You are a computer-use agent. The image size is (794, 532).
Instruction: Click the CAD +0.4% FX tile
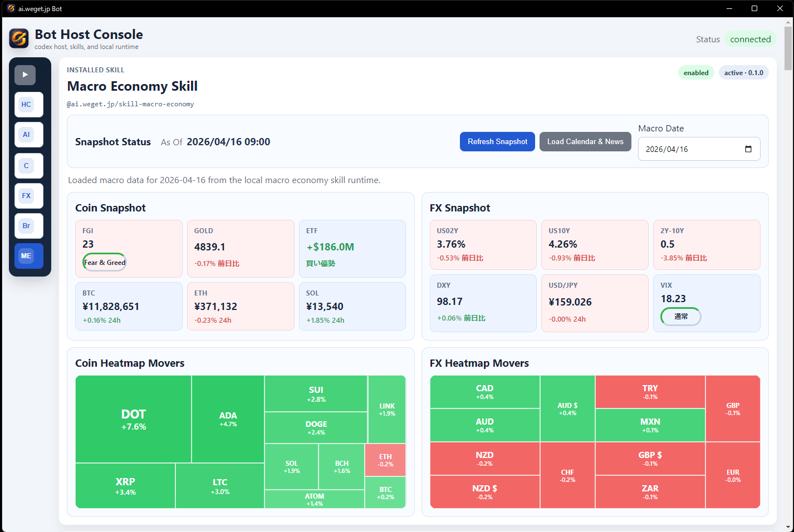(x=485, y=392)
